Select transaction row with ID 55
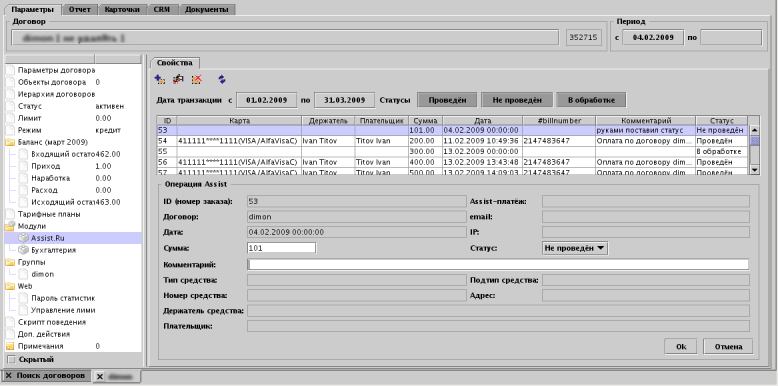The image size is (778, 386). pos(452,151)
